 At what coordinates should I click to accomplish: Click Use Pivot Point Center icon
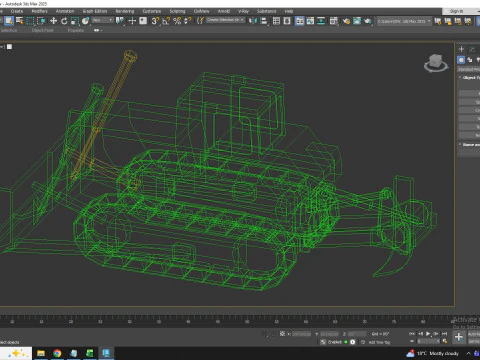point(120,21)
